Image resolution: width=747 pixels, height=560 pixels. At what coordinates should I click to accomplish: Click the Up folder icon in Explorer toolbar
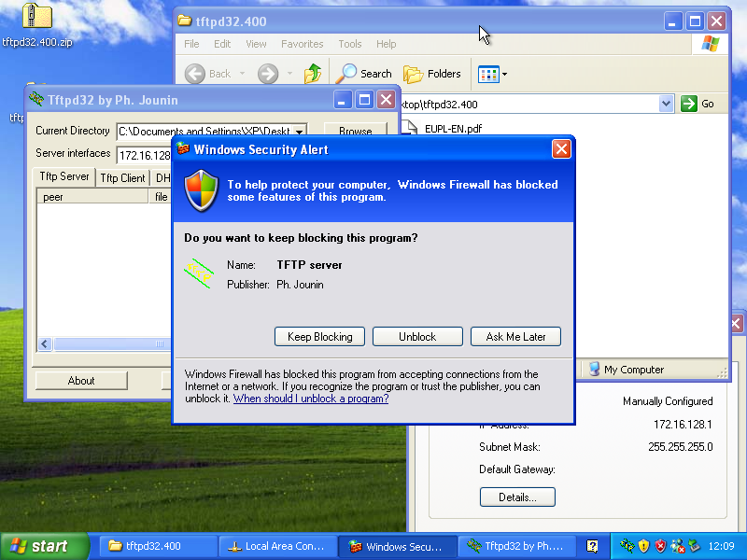(313, 74)
